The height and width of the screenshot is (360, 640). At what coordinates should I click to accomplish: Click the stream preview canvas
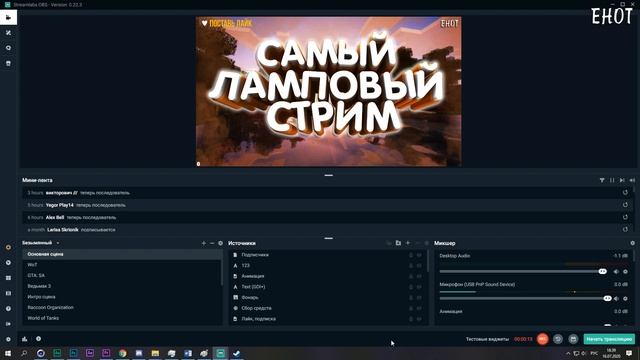[x=329, y=91]
